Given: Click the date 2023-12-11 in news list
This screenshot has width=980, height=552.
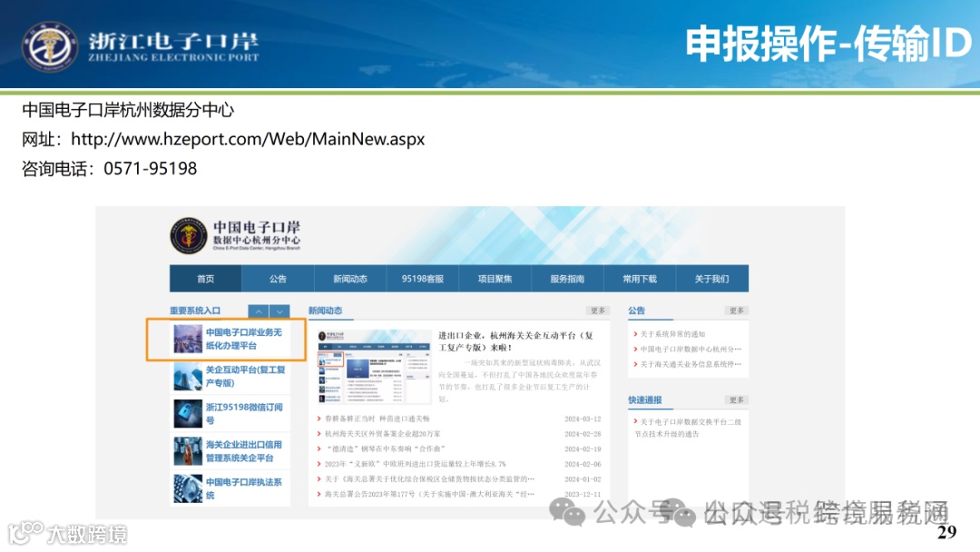Looking at the screenshot, I should click(x=583, y=494).
